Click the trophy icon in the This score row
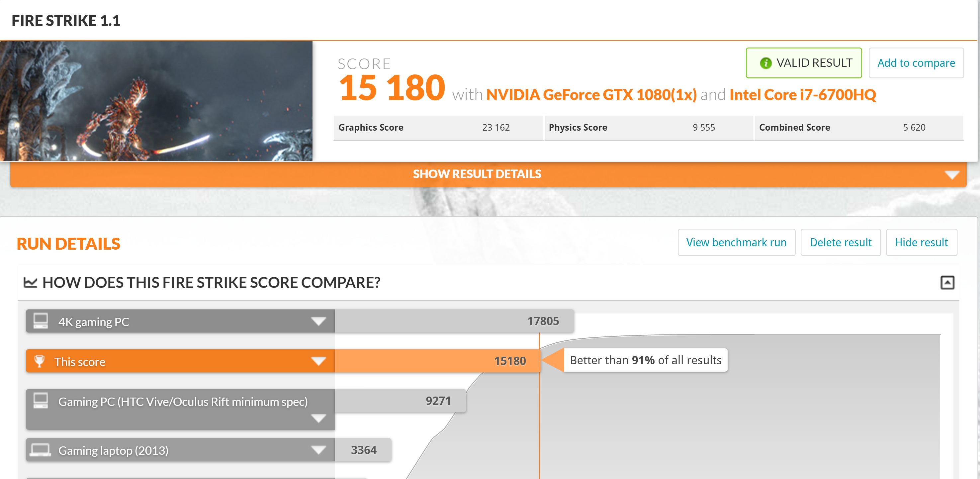The height and width of the screenshot is (479, 980). click(x=40, y=361)
